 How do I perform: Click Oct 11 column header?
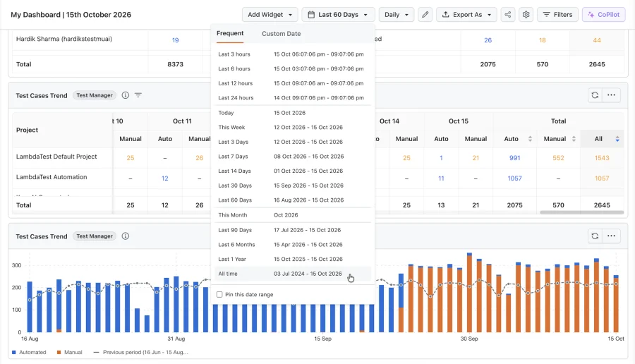point(182,121)
